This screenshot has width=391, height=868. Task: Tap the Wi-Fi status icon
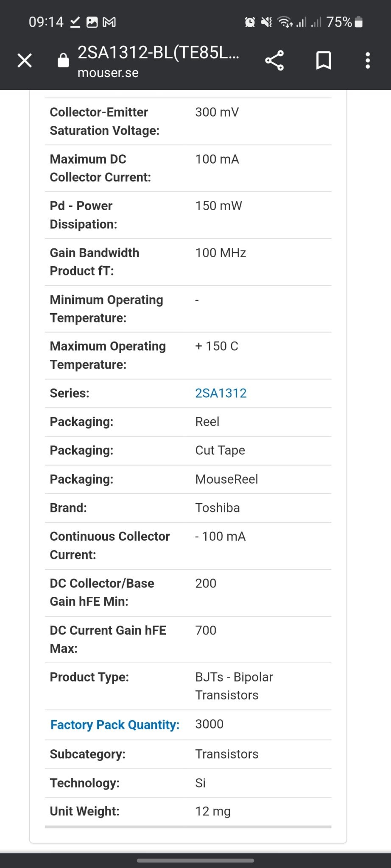[x=285, y=22]
